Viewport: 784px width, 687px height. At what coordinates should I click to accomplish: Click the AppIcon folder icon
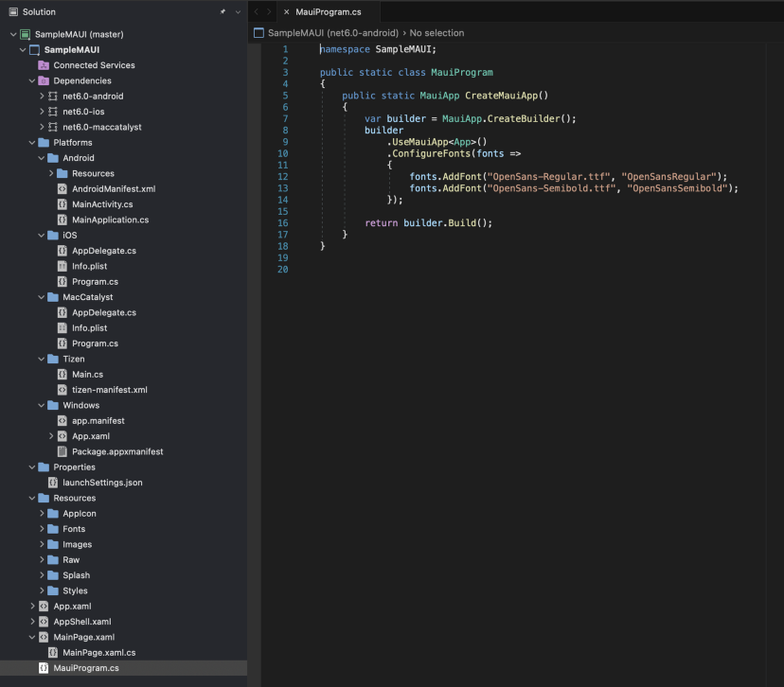(53, 514)
